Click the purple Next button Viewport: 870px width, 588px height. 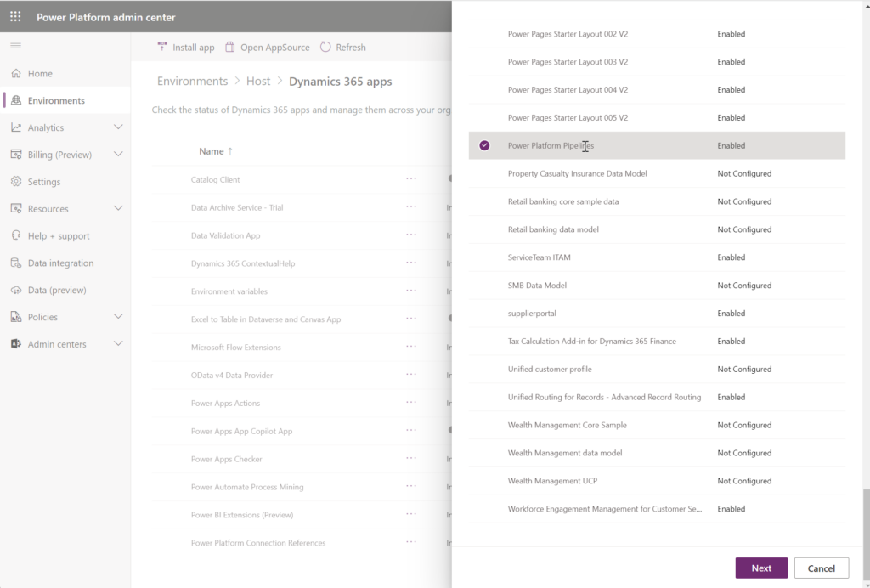pyautogui.click(x=761, y=568)
